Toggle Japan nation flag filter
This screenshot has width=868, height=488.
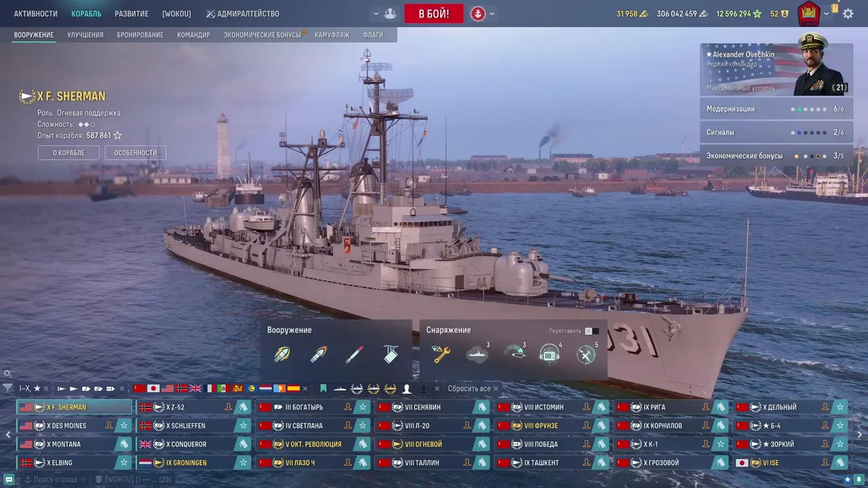click(x=153, y=388)
